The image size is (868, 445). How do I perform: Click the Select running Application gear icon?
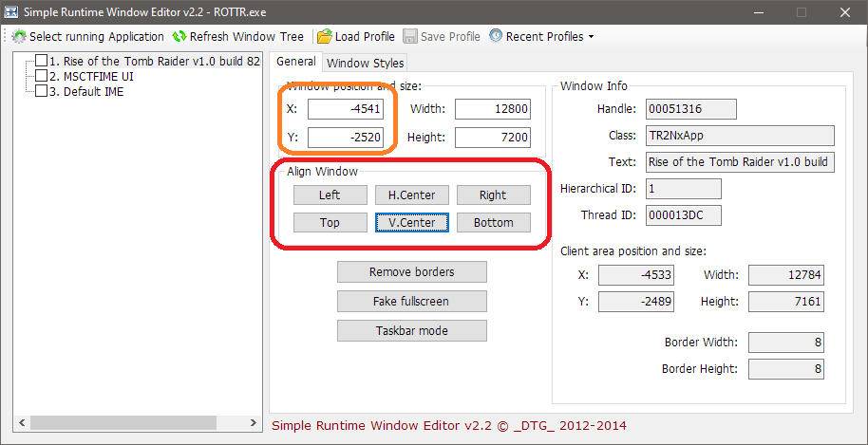(19, 37)
